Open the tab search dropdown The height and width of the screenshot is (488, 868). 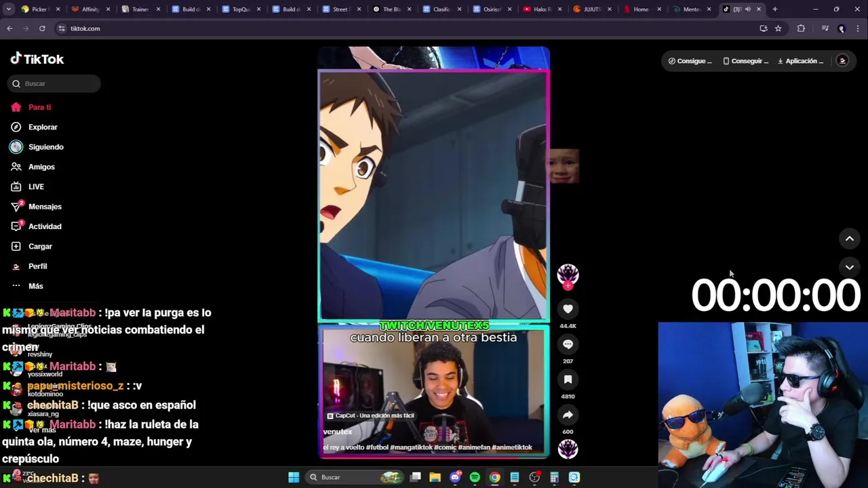pyautogui.click(x=9, y=9)
